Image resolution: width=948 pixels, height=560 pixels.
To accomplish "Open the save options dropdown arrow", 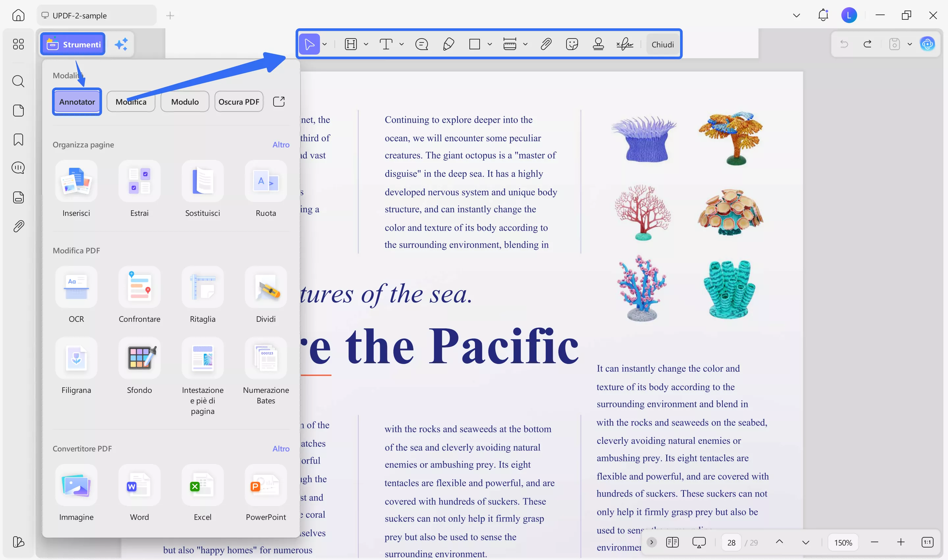I will 910,44.
